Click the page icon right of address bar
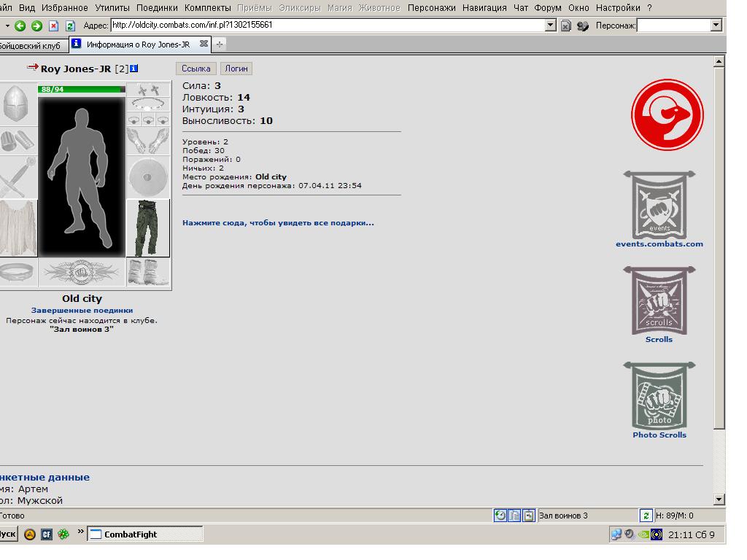 click(565, 26)
